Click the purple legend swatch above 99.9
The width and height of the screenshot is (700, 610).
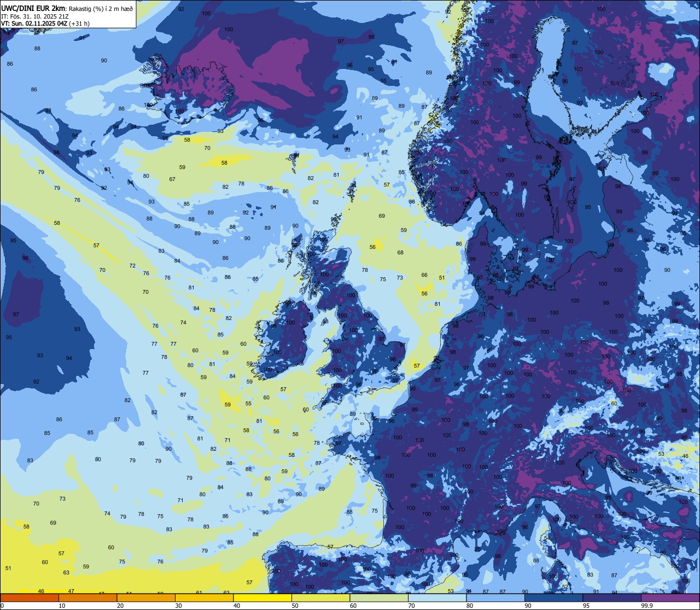(670, 597)
